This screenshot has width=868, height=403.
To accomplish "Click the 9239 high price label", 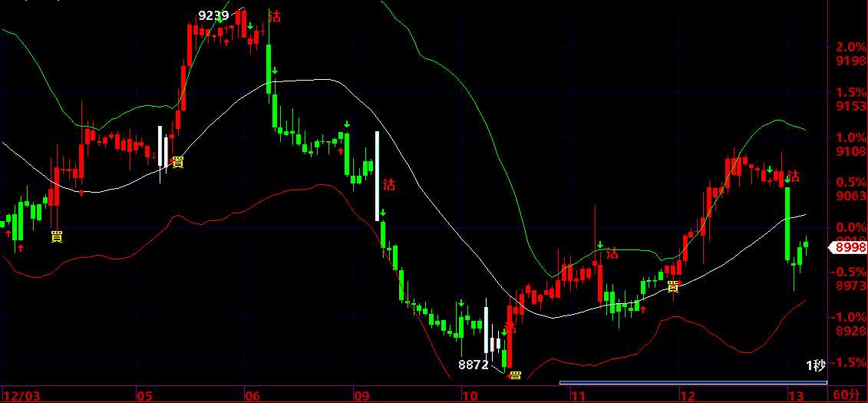I will [x=213, y=15].
